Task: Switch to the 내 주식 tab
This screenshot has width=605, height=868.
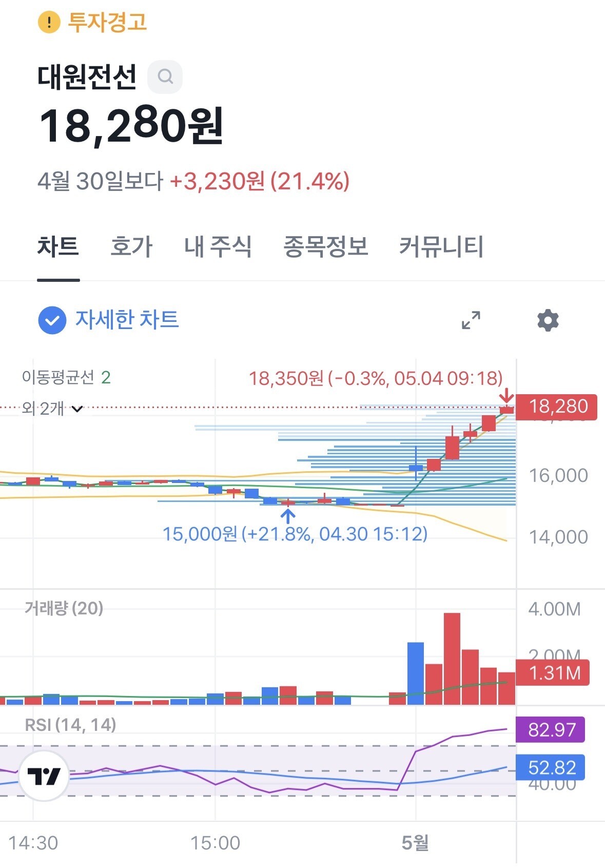Action: tap(218, 246)
